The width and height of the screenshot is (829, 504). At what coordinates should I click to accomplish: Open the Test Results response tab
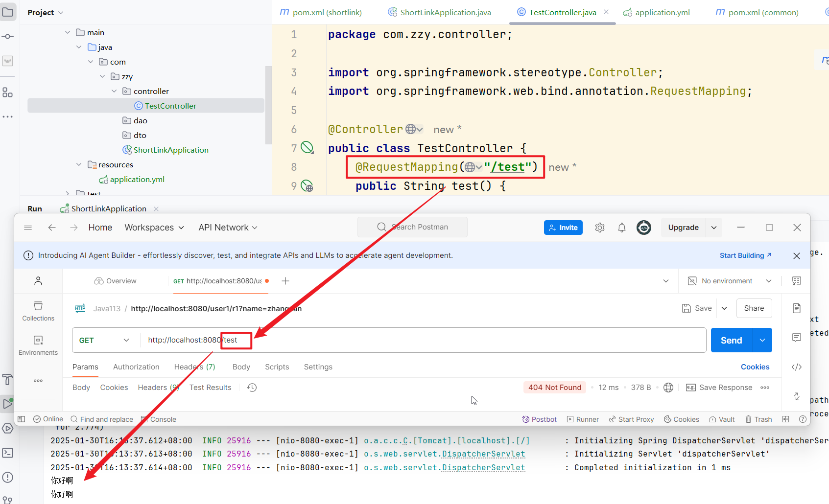click(210, 388)
